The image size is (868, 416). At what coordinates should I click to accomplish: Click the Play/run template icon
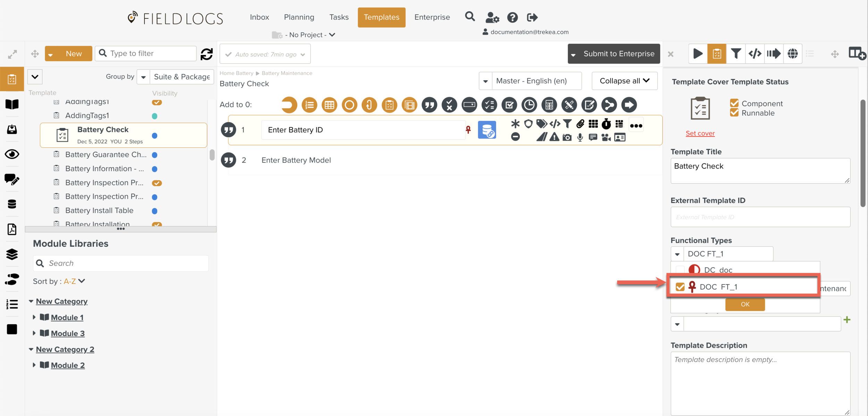(x=698, y=54)
